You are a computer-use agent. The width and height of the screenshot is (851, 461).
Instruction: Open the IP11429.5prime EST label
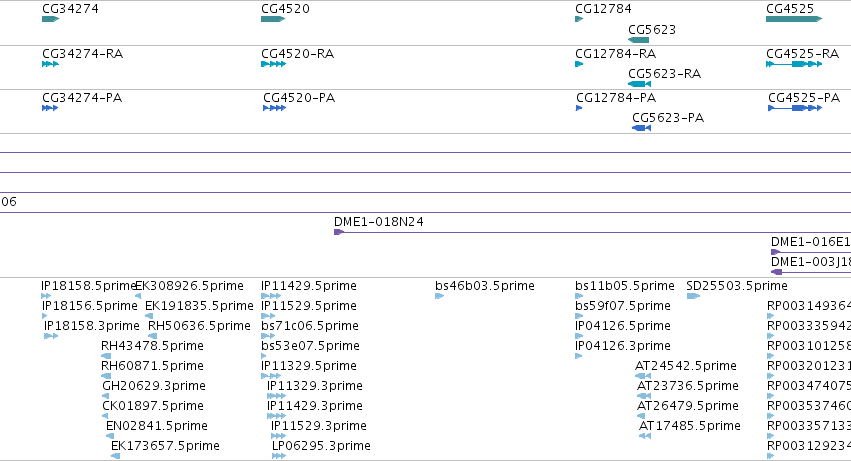[309, 286]
